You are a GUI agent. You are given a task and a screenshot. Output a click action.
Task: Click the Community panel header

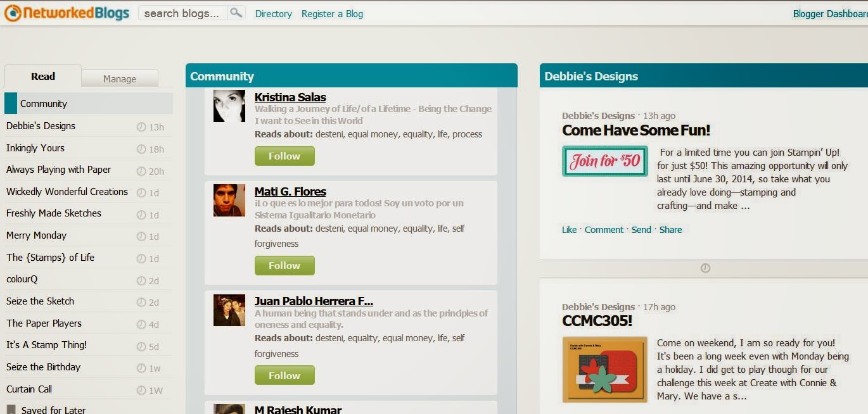(352, 76)
